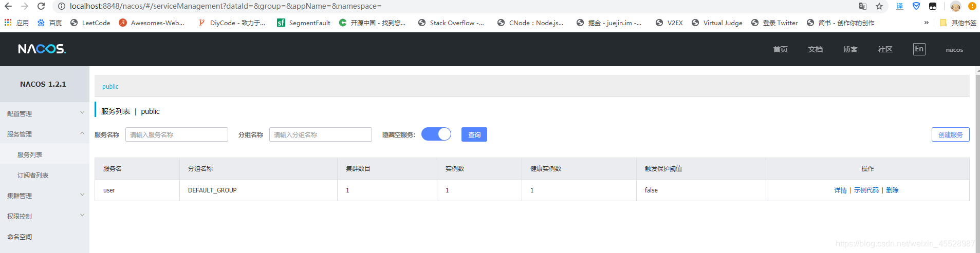Switch language with En button
Viewport: 980px width, 253px height.
pos(919,49)
